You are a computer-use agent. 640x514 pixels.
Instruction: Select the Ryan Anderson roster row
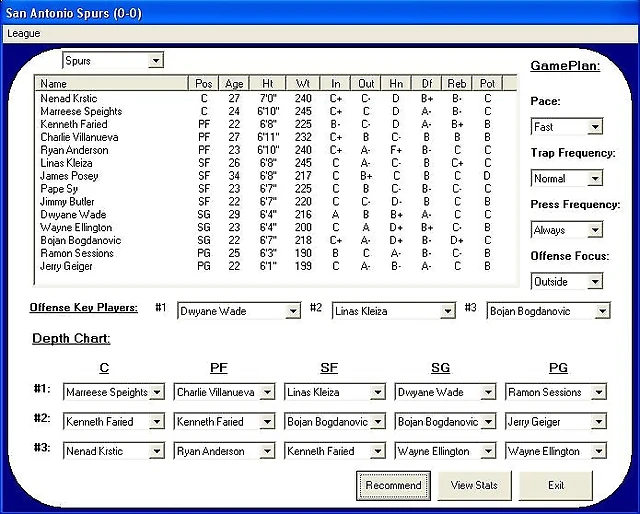click(x=276, y=150)
